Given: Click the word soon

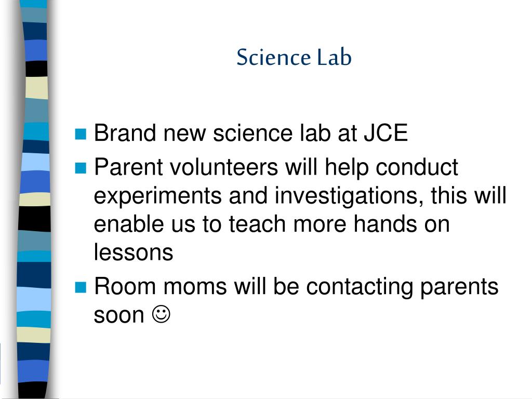Looking at the screenshot, I should [119, 315].
